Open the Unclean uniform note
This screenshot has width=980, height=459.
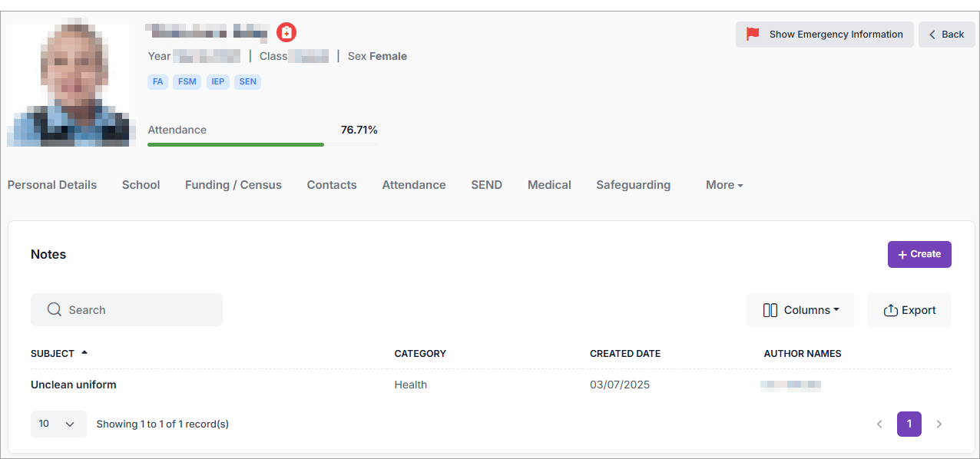(x=74, y=385)
